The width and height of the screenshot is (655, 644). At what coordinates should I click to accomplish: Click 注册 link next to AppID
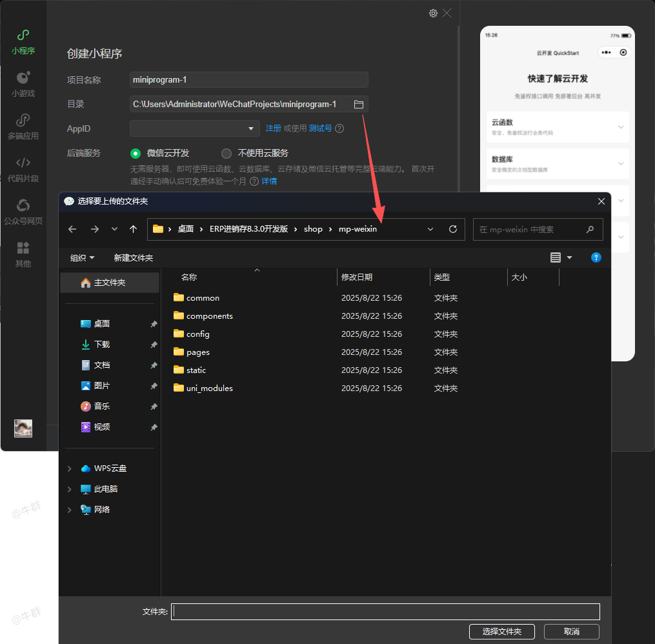tap(273, 128)
